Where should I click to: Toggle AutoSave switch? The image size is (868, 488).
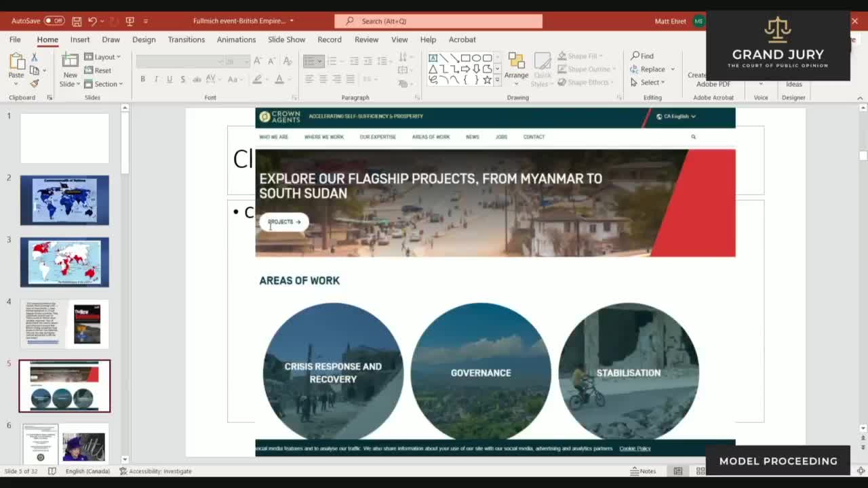54,21
